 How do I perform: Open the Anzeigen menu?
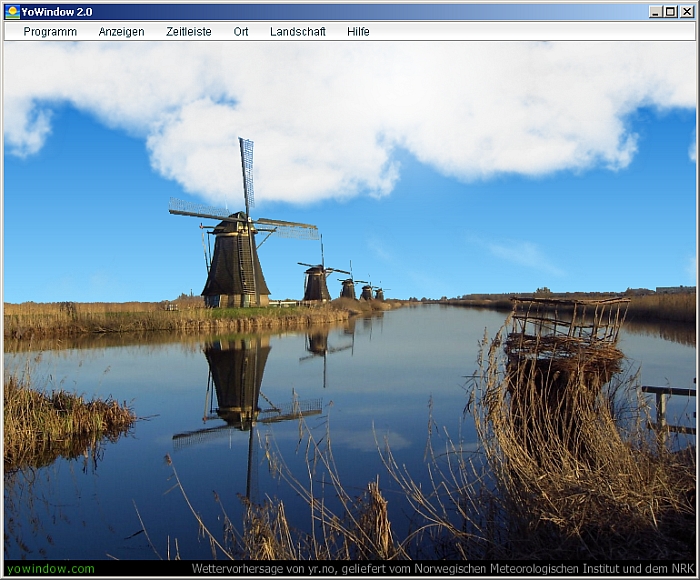pos(121,32)
